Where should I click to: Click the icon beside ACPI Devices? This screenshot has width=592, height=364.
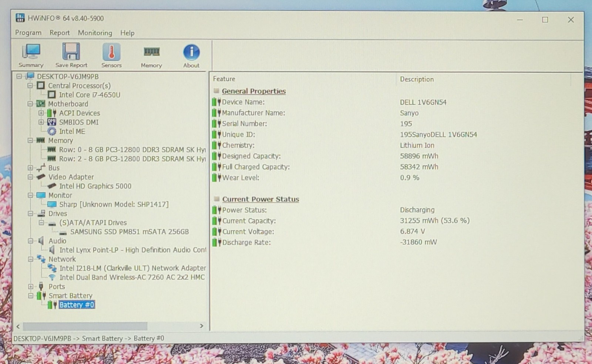pyautogui.click(x=52, y=113)
